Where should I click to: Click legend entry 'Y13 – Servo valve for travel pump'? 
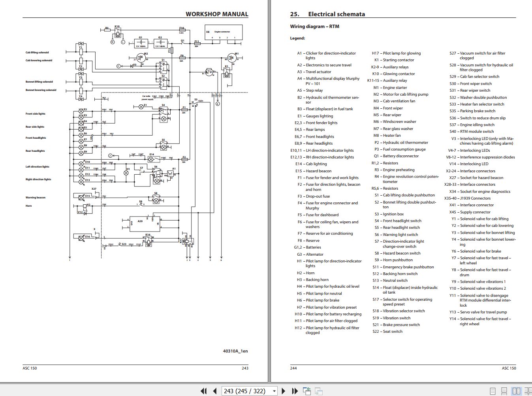click(478, 312)
